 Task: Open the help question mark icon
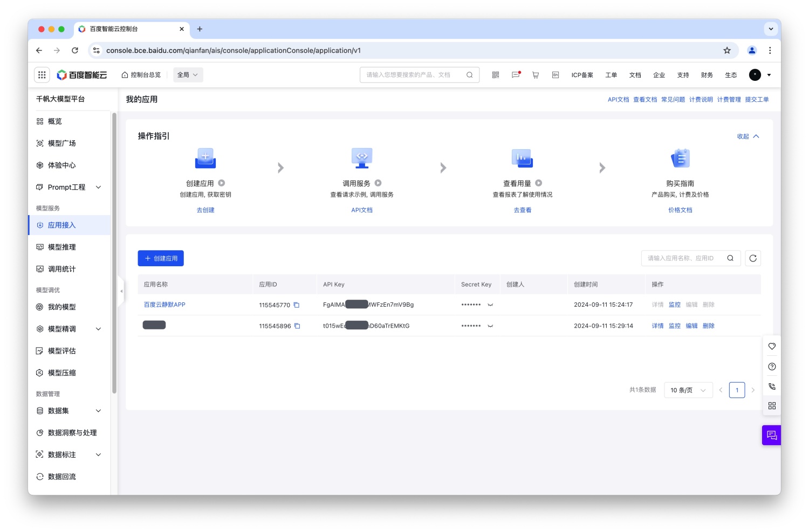pos(772,367)
